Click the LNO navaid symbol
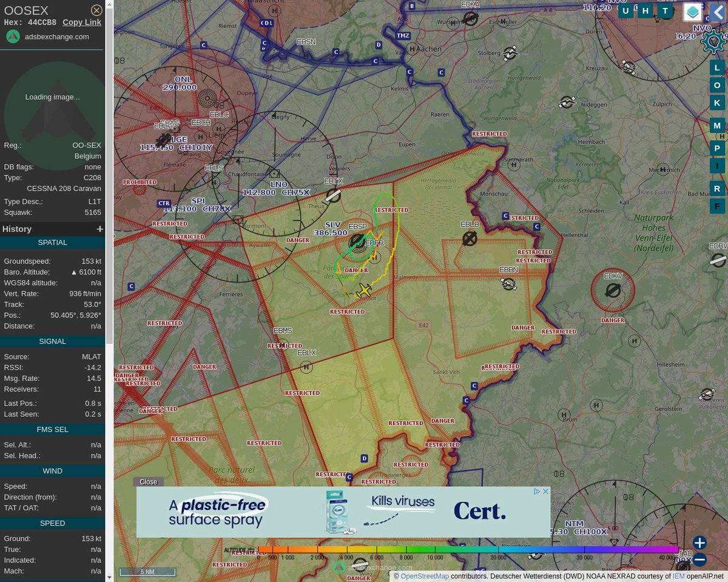Viewport: 728px width, 582px height. coord(274,173)
